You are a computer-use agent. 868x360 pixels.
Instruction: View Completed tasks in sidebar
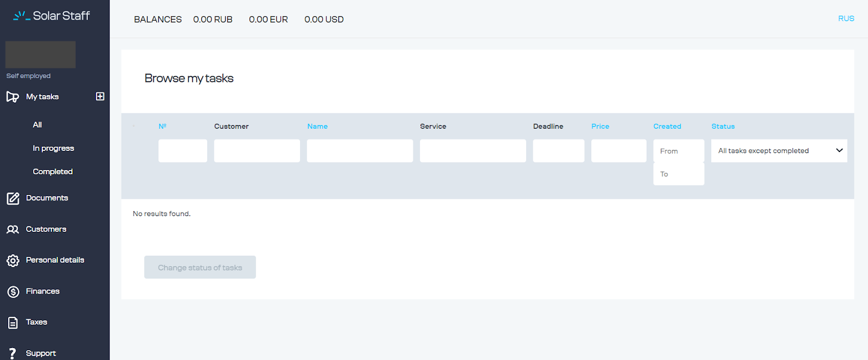tap(53, 172)
